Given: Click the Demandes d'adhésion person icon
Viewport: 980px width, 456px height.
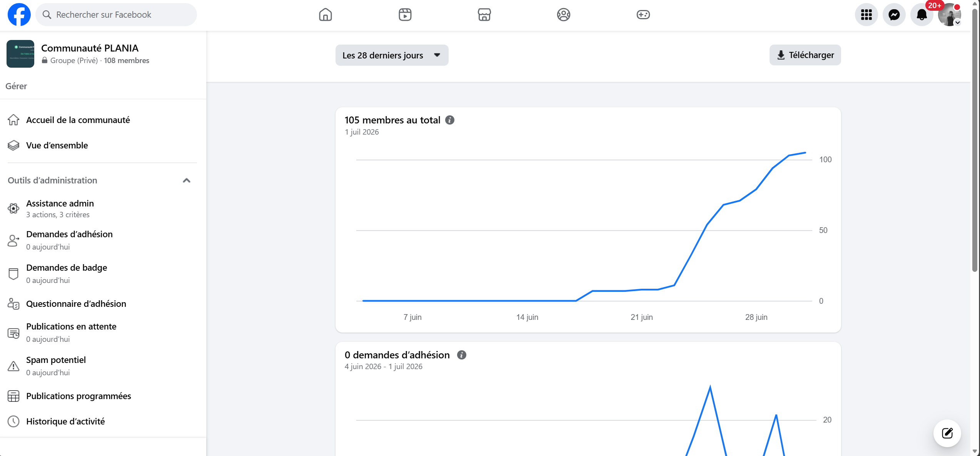Looking at the screenshot, I should pyautogui.click(x=13, y=240).
